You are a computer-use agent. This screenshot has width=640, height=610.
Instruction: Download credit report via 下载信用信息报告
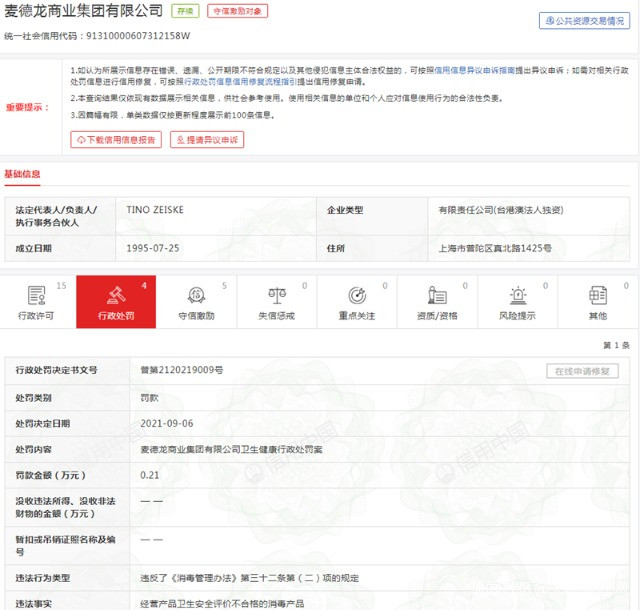pos(116,140)
